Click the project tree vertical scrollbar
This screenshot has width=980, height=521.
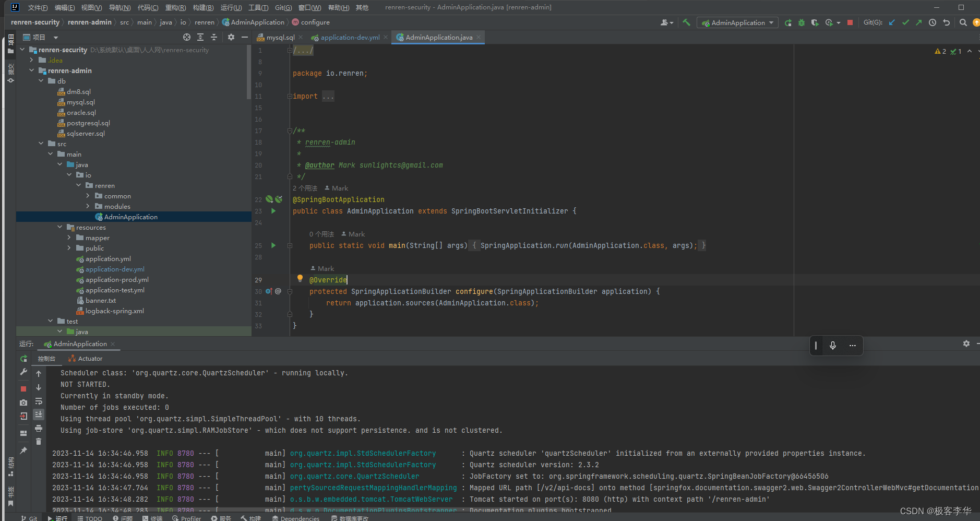249,73
